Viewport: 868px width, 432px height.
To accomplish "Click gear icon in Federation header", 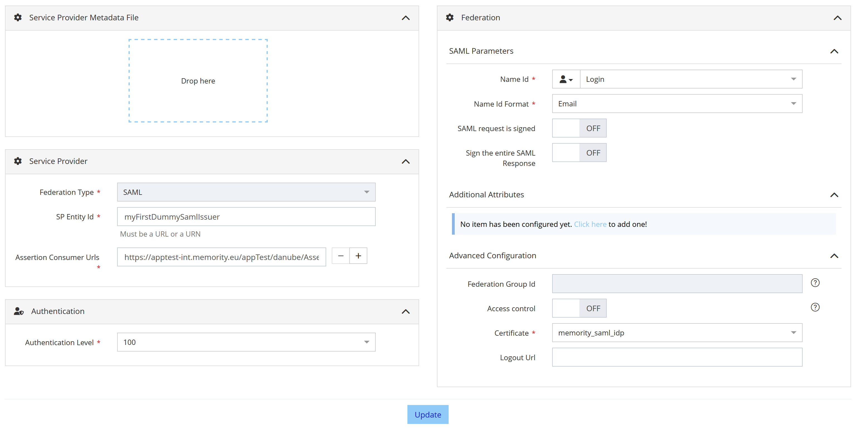I will pos(449,18).
